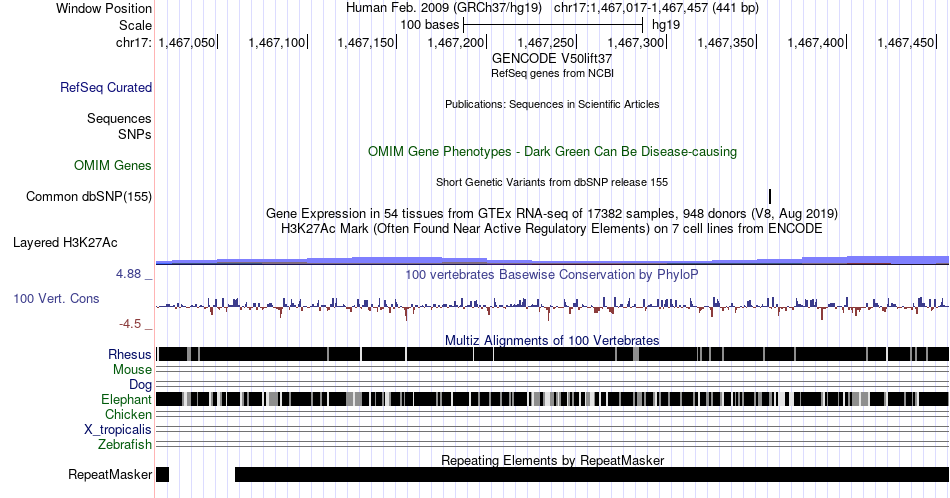Click the chr17:1,467,017-1,467,457 position text

click(x=656, y=8)
